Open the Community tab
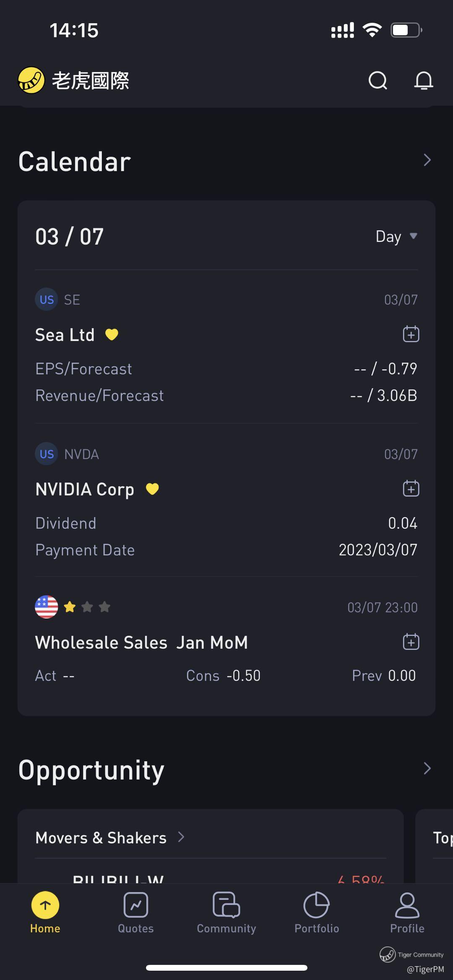 [226, 913]
